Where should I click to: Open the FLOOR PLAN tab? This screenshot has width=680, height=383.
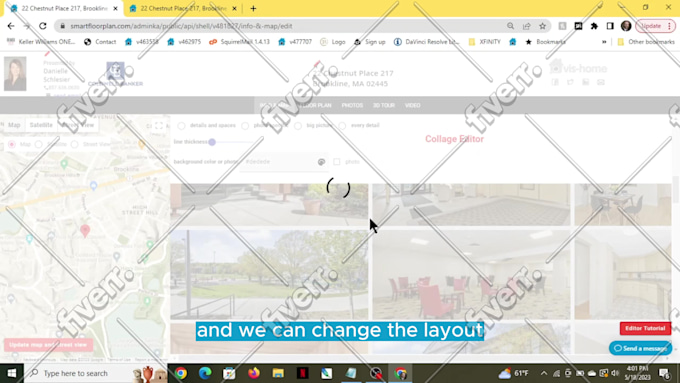(315, 105)
